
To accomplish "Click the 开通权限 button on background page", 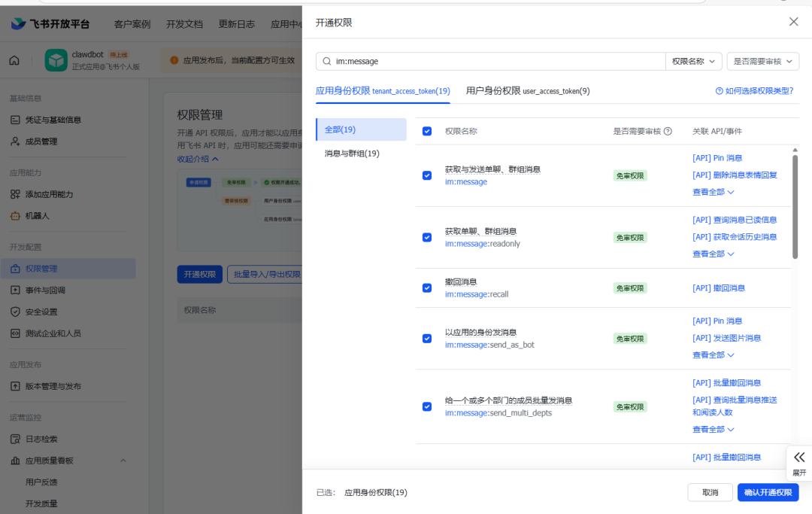I will [199, 274].
